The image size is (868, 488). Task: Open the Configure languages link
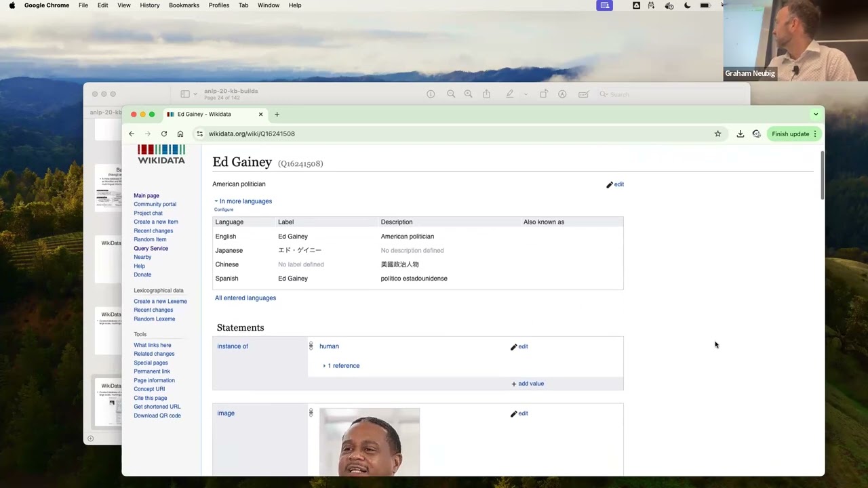[x=224, y=209]
